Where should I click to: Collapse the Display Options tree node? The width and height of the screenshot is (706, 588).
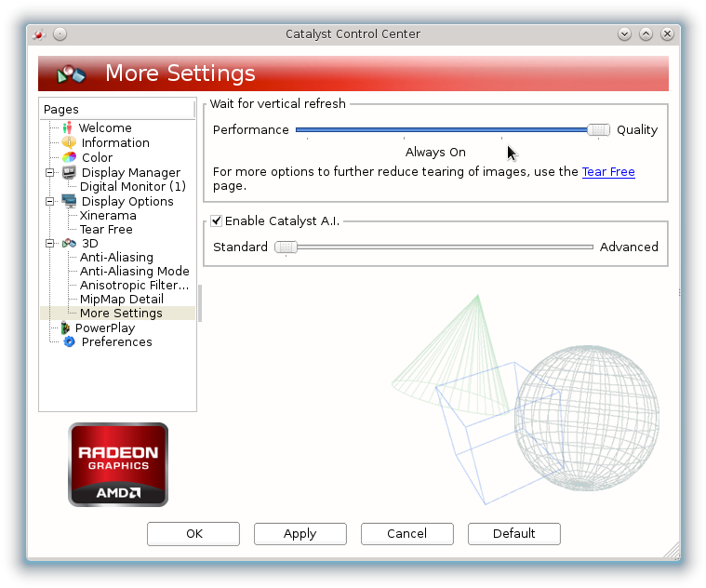tap(49, 202)
